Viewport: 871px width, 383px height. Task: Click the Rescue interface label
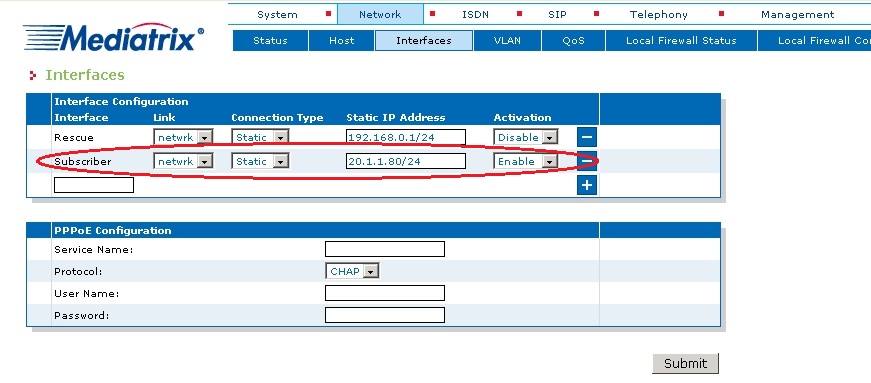74,137
